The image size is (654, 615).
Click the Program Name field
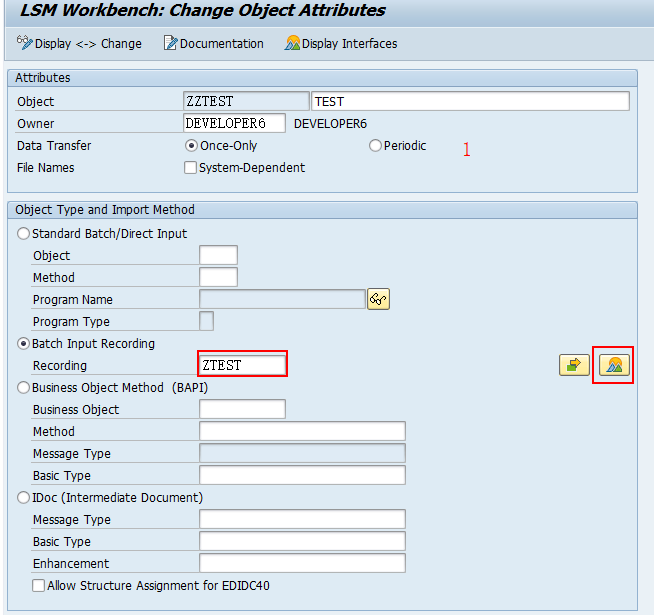coord(282,300)
